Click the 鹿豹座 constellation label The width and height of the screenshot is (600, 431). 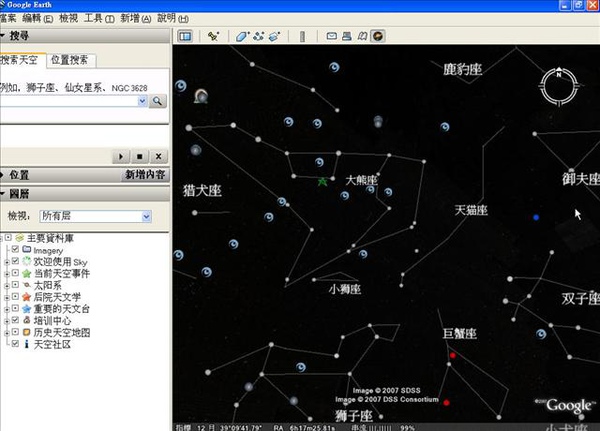(x=462, y=70)
